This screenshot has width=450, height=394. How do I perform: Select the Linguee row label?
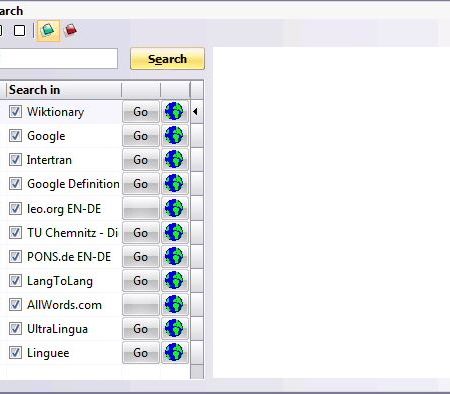click(48, 353)
